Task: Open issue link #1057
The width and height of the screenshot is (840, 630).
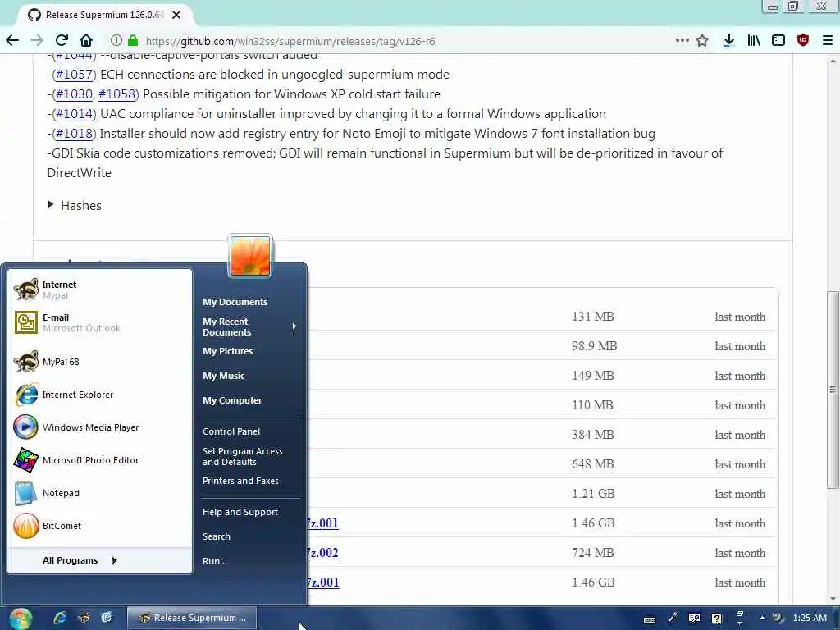Action: tap(75, 75)
